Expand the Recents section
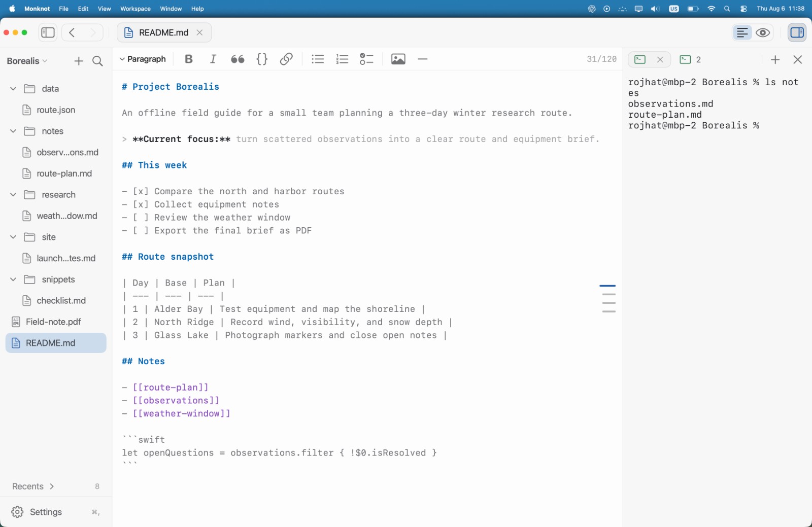The height and width of the screenshot is (527, 812). point(33,486)
